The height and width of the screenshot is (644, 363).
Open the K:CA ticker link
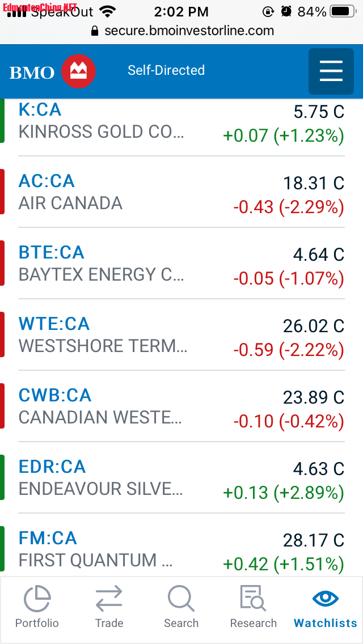click(x=40, y=109)
